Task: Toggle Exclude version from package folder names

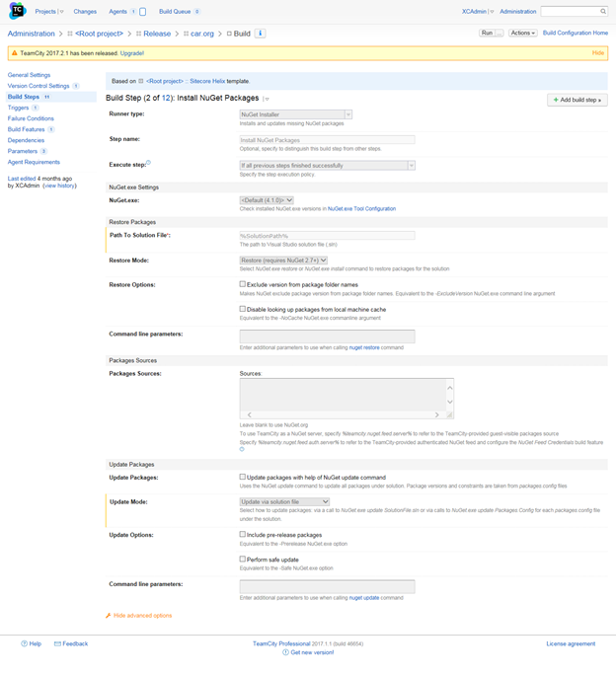Action: coord(243,284)
